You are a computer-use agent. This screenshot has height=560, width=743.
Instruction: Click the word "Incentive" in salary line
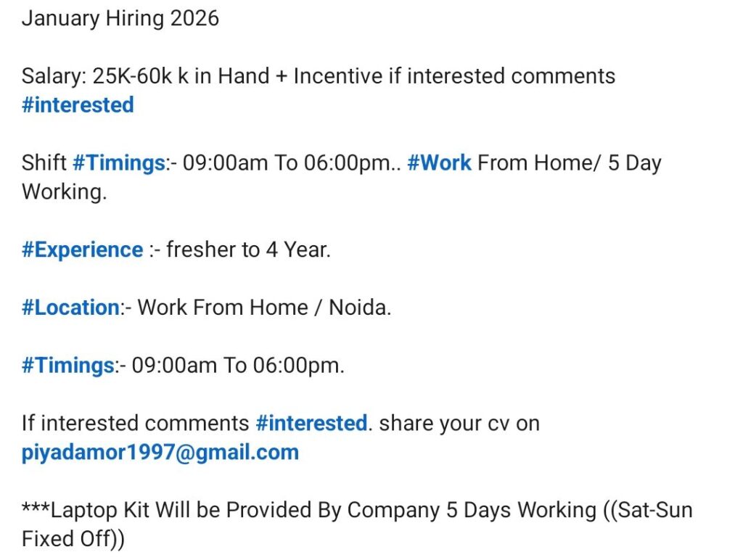[x=338, y=75]
